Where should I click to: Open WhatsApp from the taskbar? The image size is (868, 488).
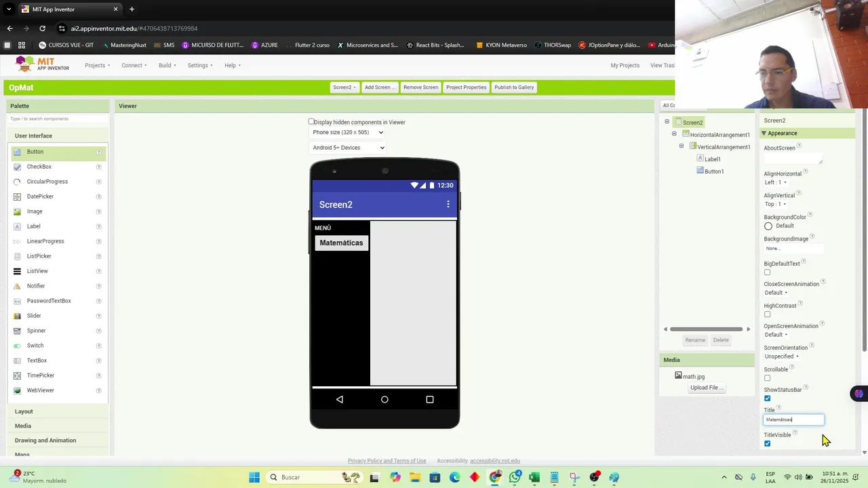515,477
